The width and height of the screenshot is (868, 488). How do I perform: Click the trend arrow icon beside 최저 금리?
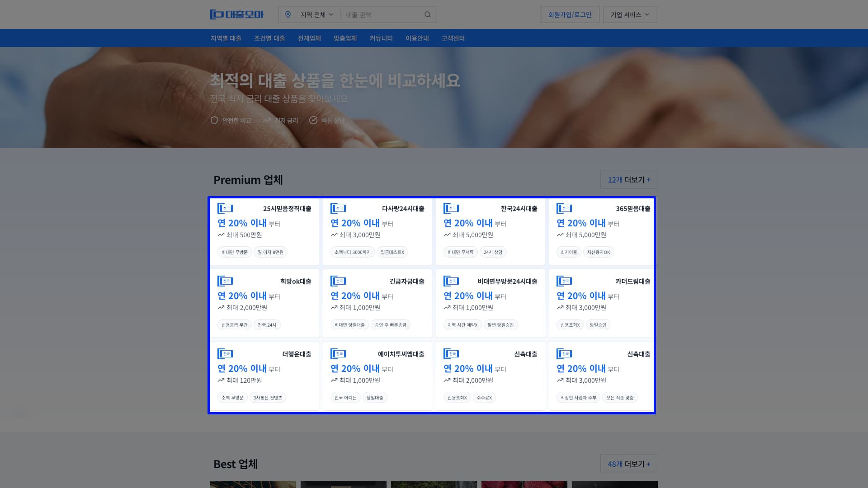coord(266,120)
